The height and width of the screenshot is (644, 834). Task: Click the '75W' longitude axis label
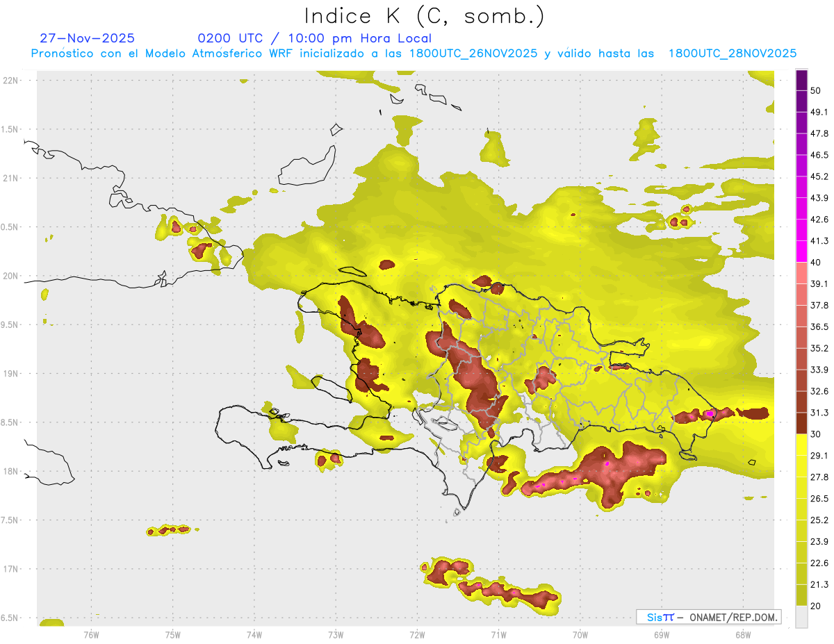pyautogui.click(x=173, y=634)
